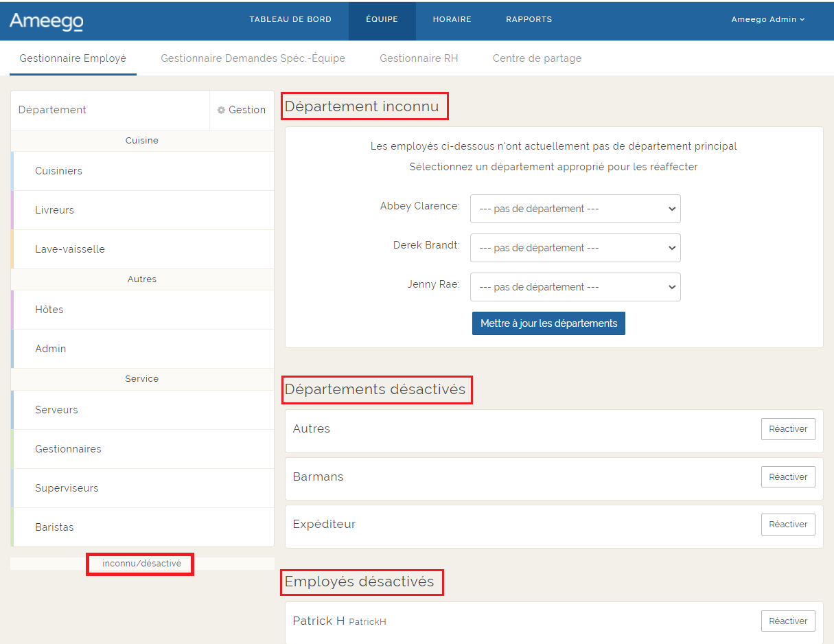This screenshot has width=834, height=644.
Task: Open the Ameego Admin account menu
Action: pos(767,19)
